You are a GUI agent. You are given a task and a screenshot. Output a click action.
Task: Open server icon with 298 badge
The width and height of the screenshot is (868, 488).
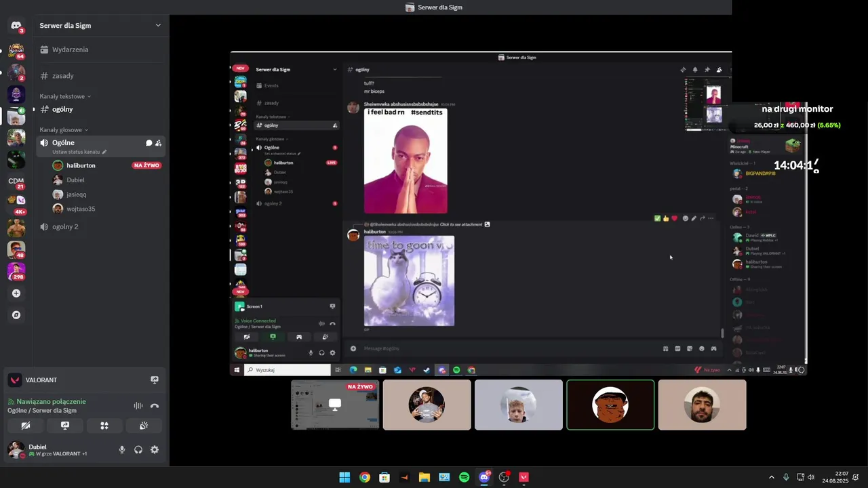coord(16,271)
